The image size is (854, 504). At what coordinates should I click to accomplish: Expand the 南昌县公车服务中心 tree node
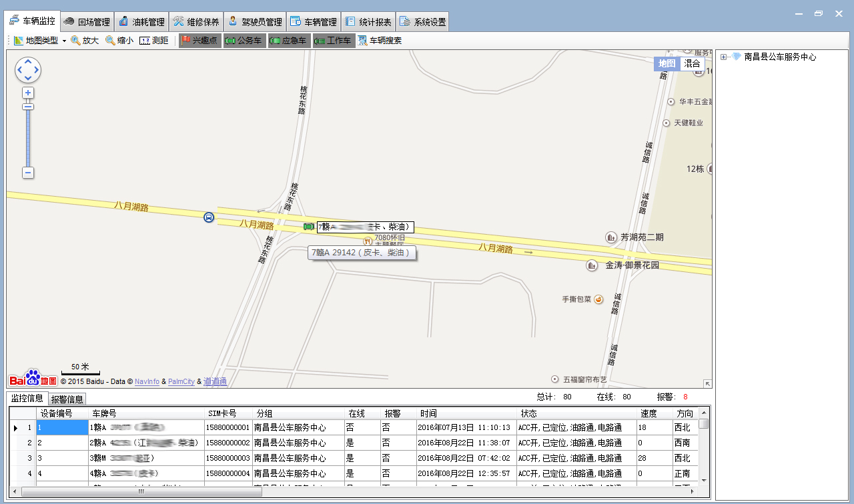(724, 57)
